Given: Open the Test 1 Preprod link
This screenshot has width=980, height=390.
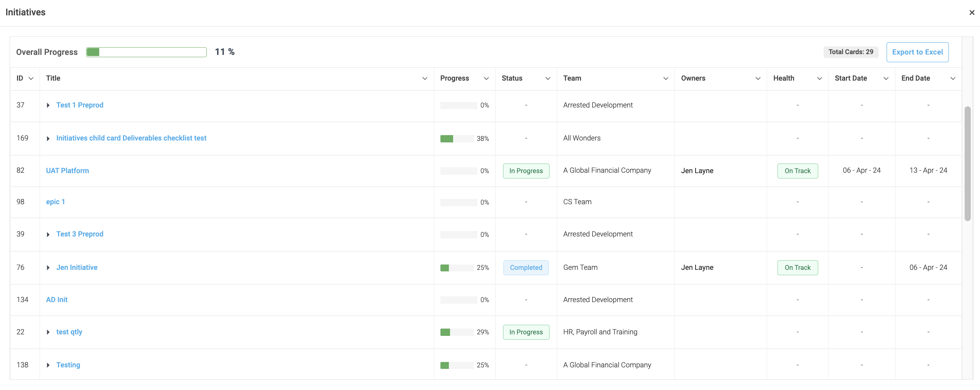Looking at the screenshot, I should (80, 105).
